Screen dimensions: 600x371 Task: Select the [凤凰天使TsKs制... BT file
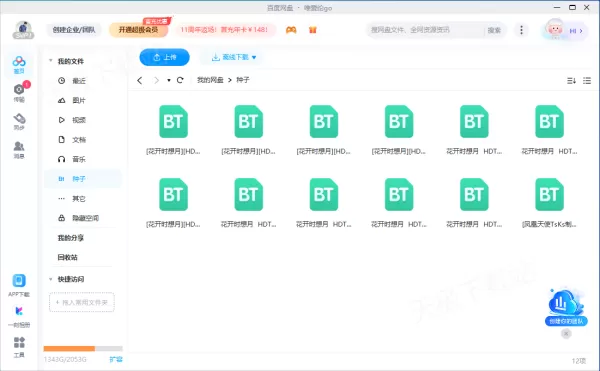(549, 203)
